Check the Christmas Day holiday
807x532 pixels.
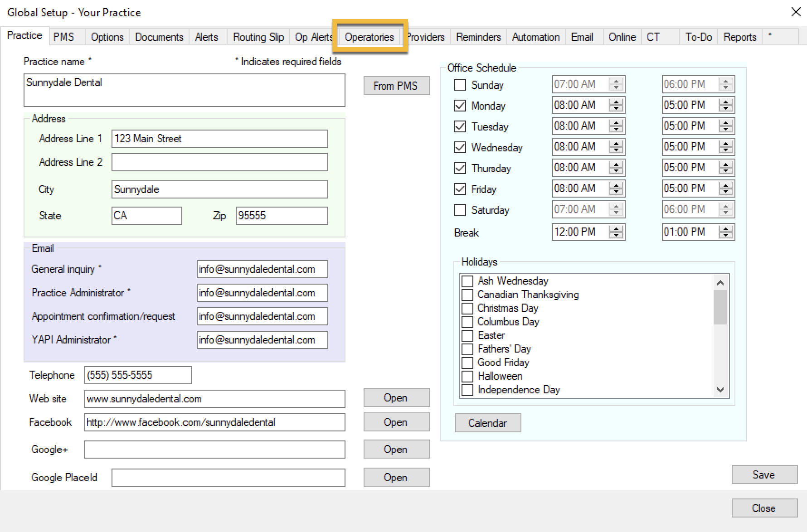pyautogui.click(x=467, y=309)
